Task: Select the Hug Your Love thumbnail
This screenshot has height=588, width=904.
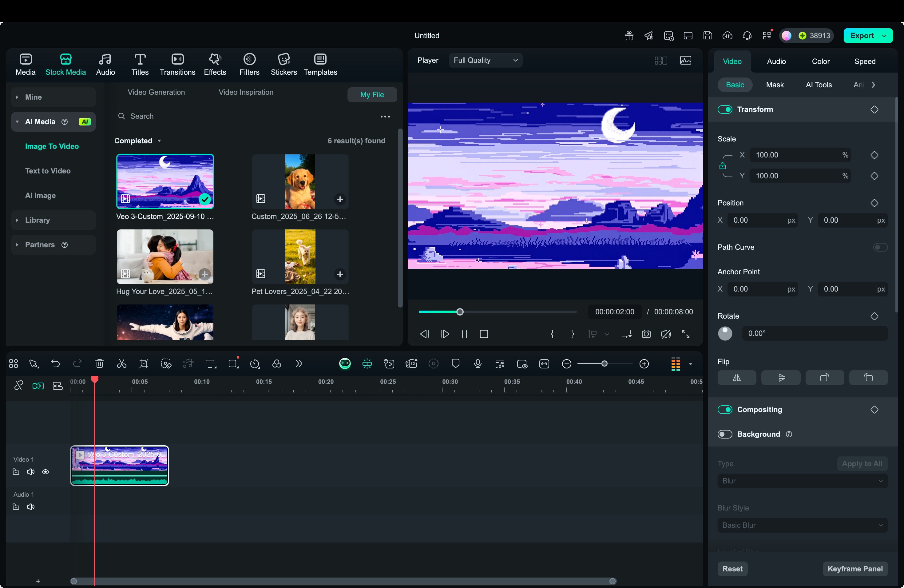Action: 165,257
